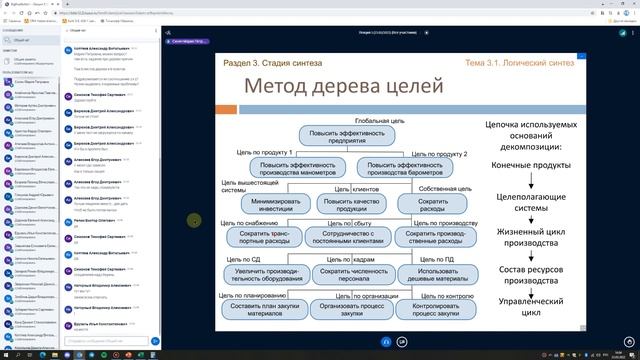The height and width of the screenshot is (360, 640).
Task: Focus the chat message input field
Action: (107, 341)
